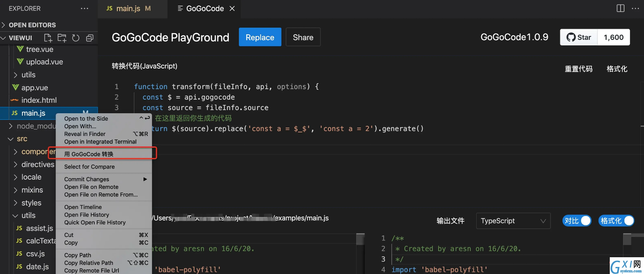Click the 1,600 star count
The height and width of the screenshot is (274, 644).
pyautogui.click(x=614, y=37)
